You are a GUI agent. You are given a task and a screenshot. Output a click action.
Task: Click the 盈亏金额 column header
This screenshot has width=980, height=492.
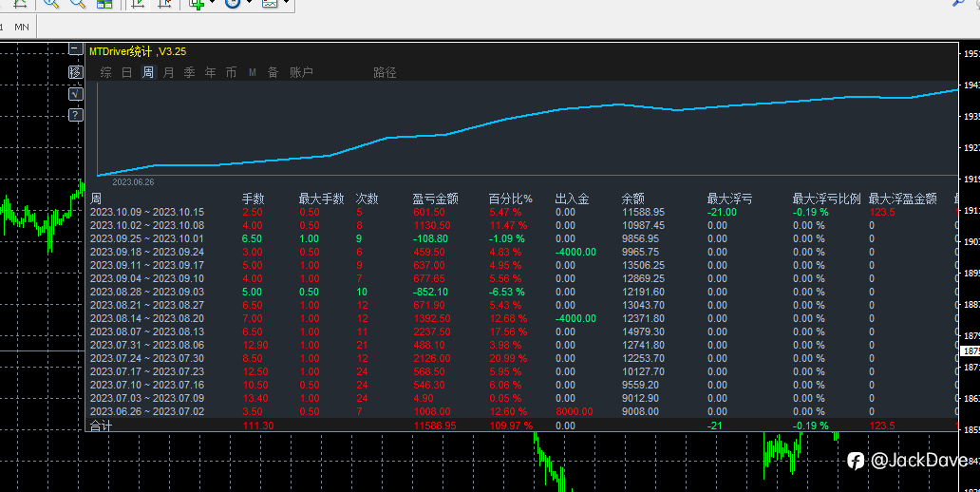[435, 199]
